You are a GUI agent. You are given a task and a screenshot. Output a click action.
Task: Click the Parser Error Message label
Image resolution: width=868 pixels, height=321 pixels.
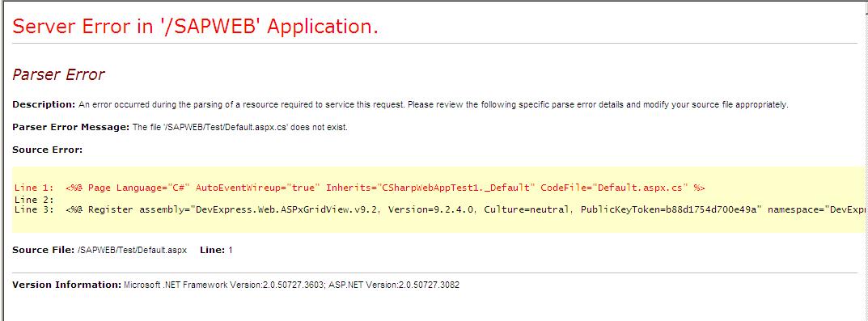[x=71, y=127]
